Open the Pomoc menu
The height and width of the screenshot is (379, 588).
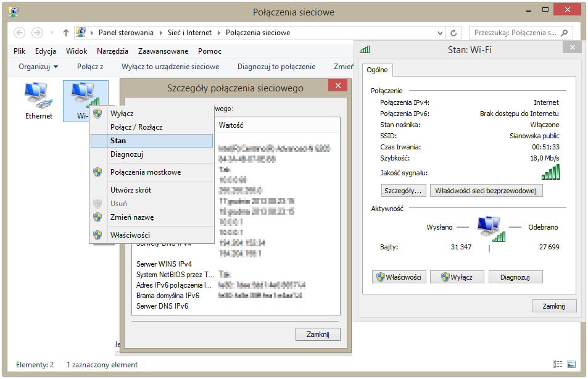tap(210, 51)
